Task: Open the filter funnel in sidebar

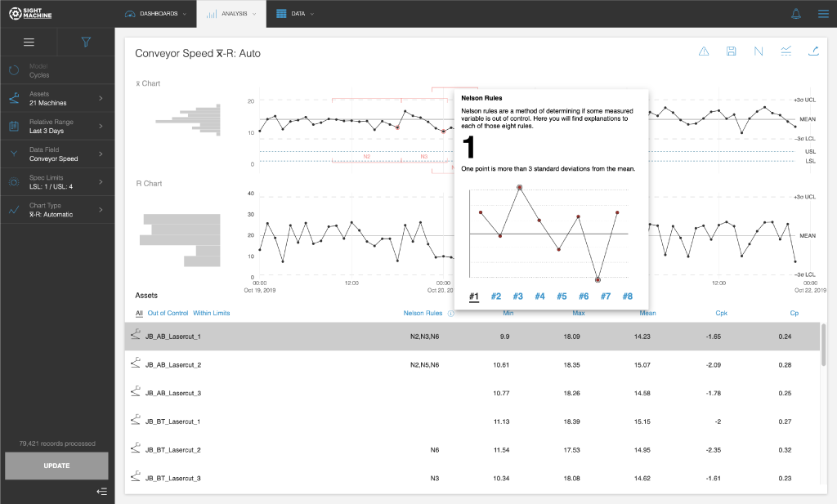Action: pos(85,42)
